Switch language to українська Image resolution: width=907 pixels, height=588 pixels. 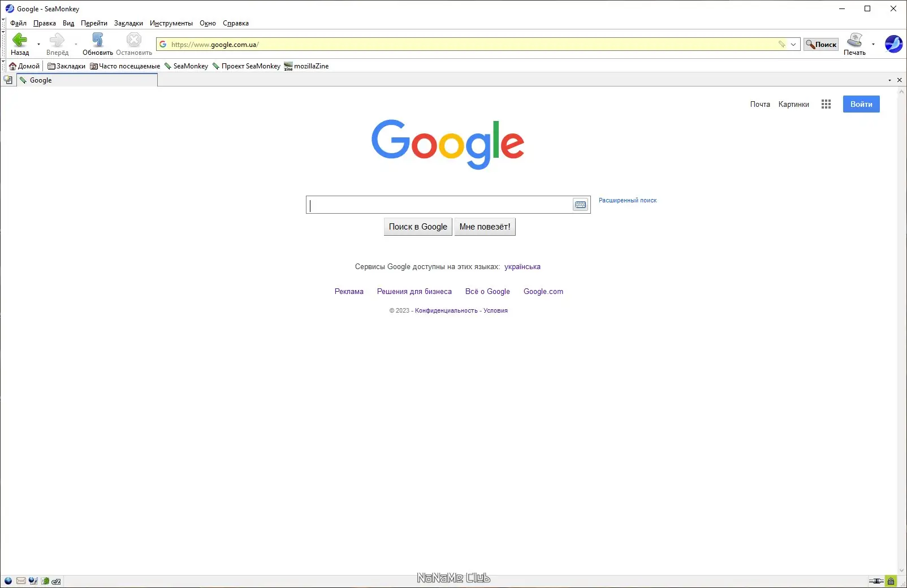pos(522,267)
